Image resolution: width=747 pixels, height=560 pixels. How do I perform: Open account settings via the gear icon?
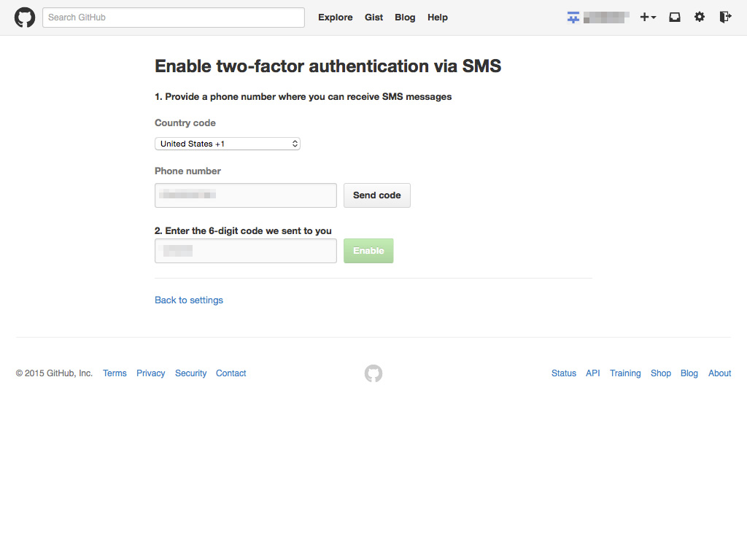pos(700,17)
